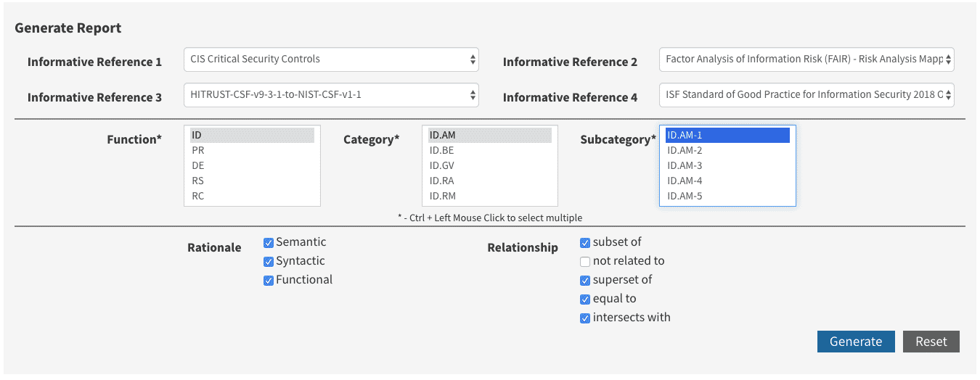Select ID.AM-2 in the Subcategory list
980x380 pixels.
pos(727,150)
